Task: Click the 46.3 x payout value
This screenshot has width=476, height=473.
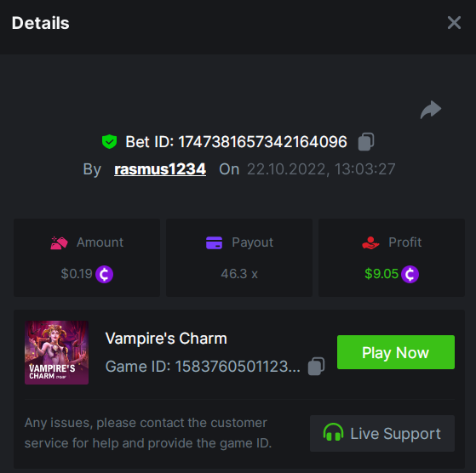Action: tap(239, 274)
